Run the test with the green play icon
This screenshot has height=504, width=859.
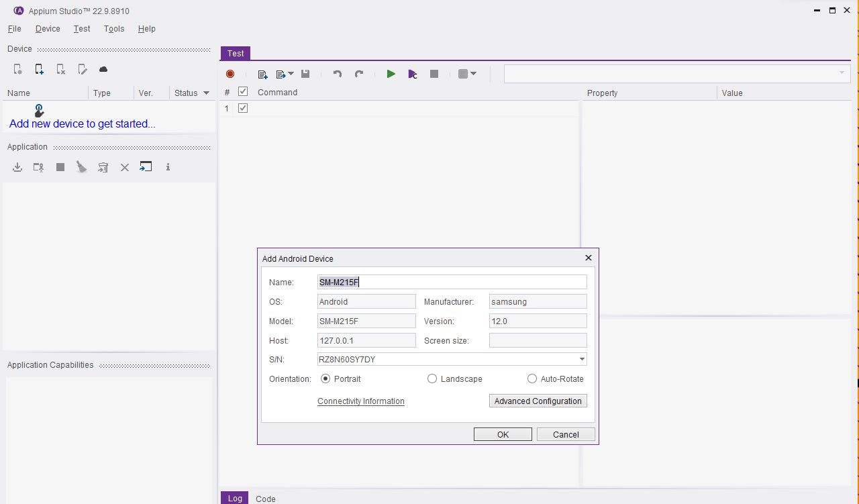(391, 74)
